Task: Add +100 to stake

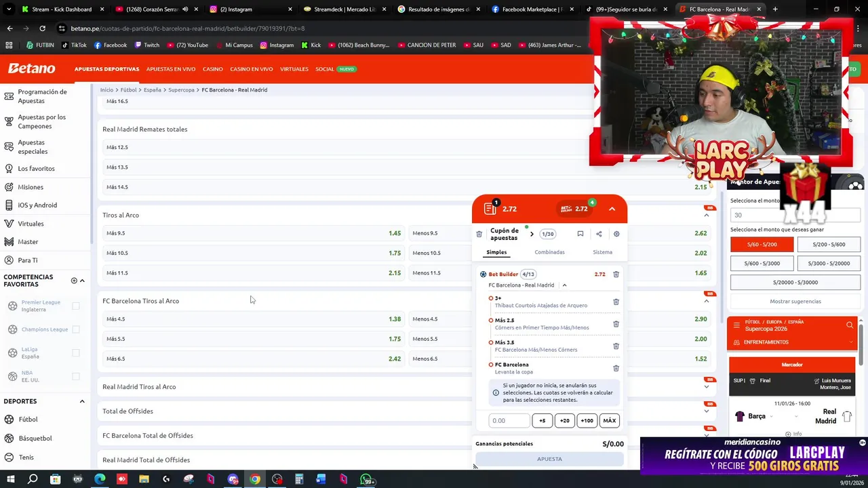Action: click(587, 421)
